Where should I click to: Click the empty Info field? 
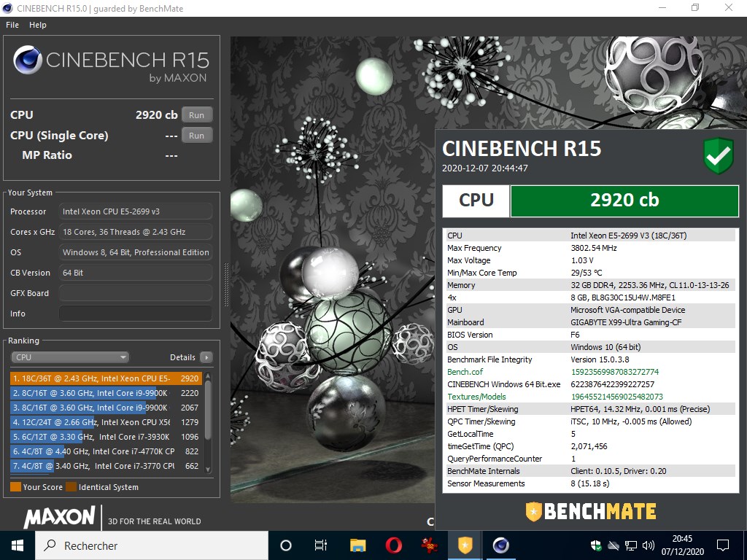click(x=136, y=314)
